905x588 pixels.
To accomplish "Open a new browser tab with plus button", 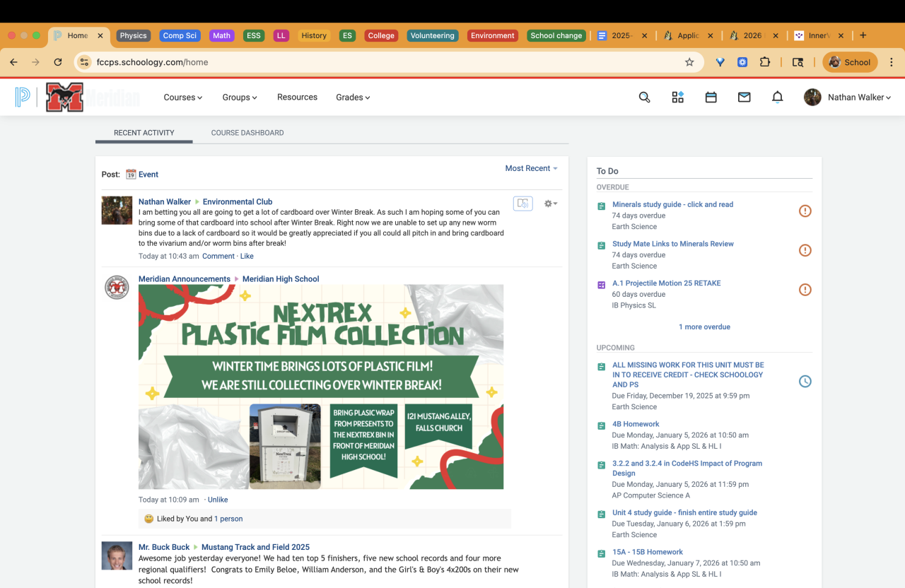I will (x=863, y=35).
